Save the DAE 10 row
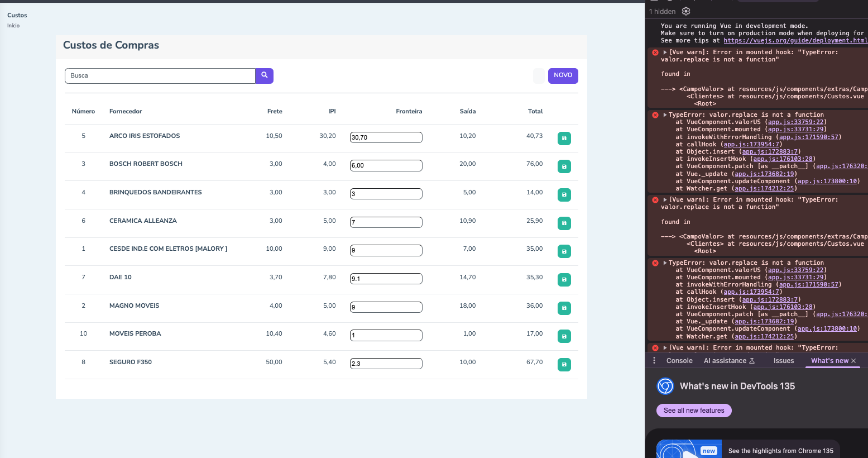 (564, 279)
